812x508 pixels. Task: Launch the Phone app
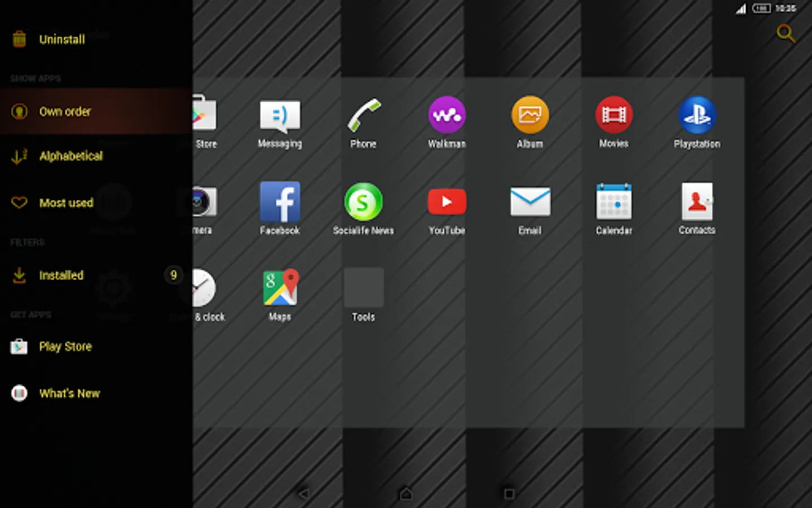[x=364, y=116]
